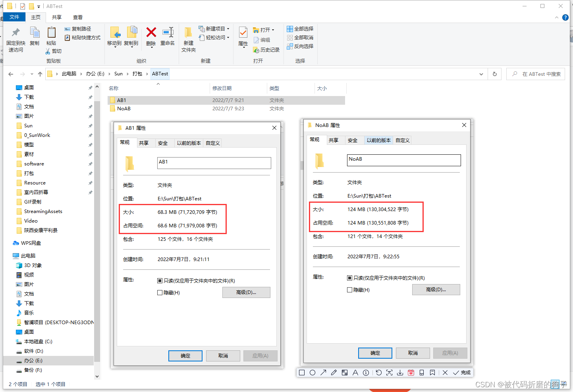Click the 新建文件夹 icon
Image resolution: width=573 pixels, height=392 pixels.
coord(189,32)
